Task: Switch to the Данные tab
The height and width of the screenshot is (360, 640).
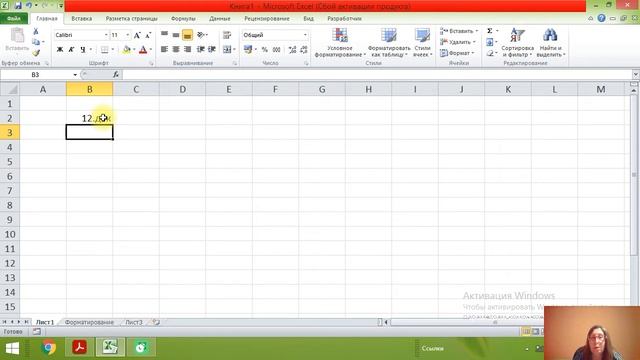Action: (x=220, y=18)
